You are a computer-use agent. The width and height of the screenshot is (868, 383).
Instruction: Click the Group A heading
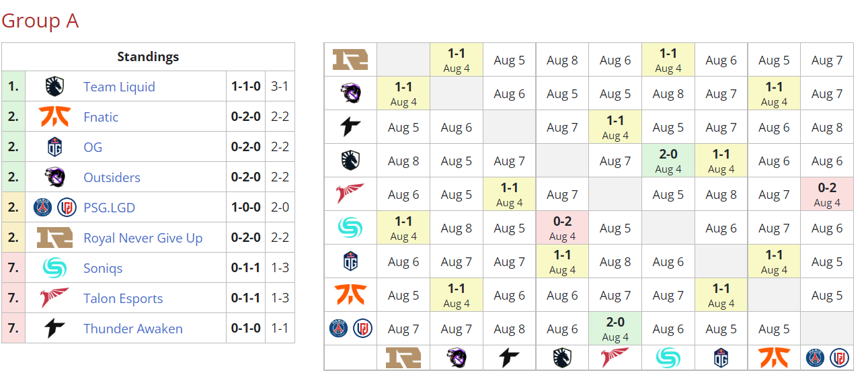40,21
